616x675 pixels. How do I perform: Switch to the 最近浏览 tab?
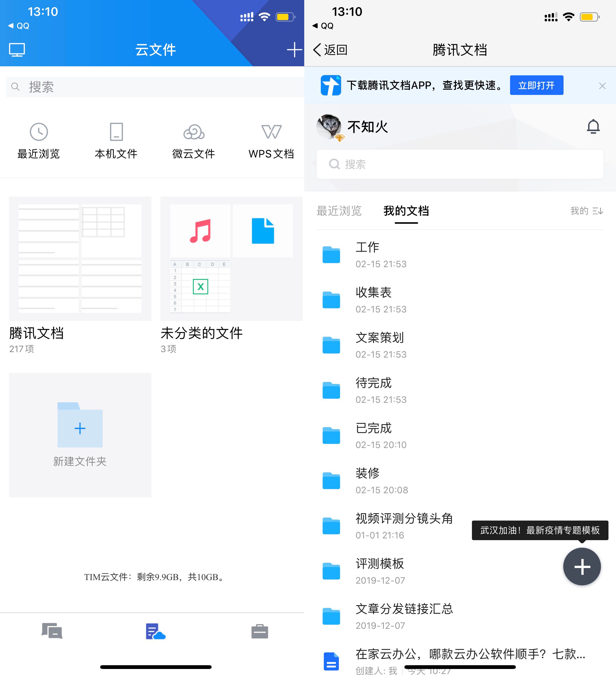click(x=339, y=211)
